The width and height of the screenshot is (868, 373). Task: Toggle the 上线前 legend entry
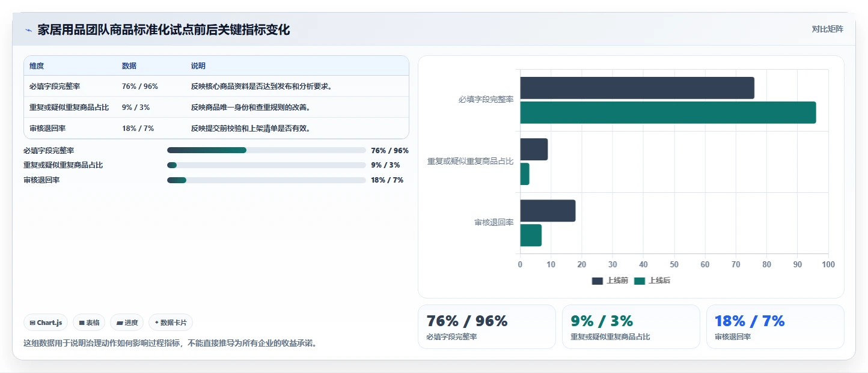coord(610,281)
